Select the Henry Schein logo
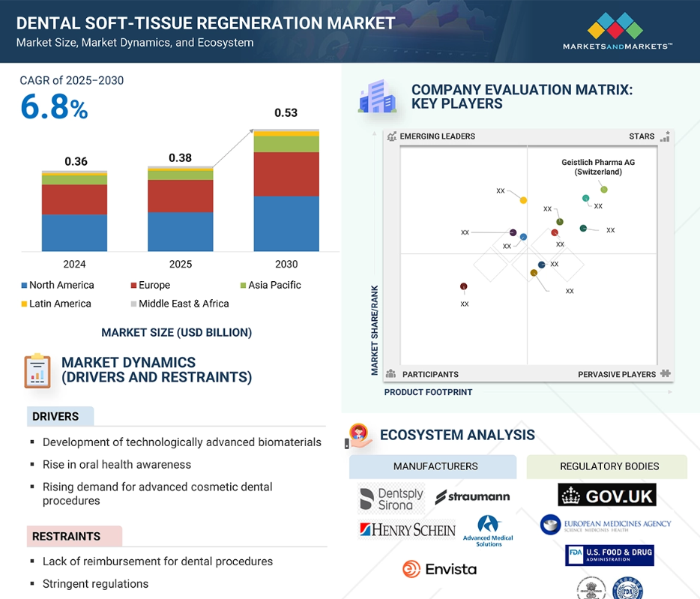Viewport: 700px width, 599px height. pos(407,530)
